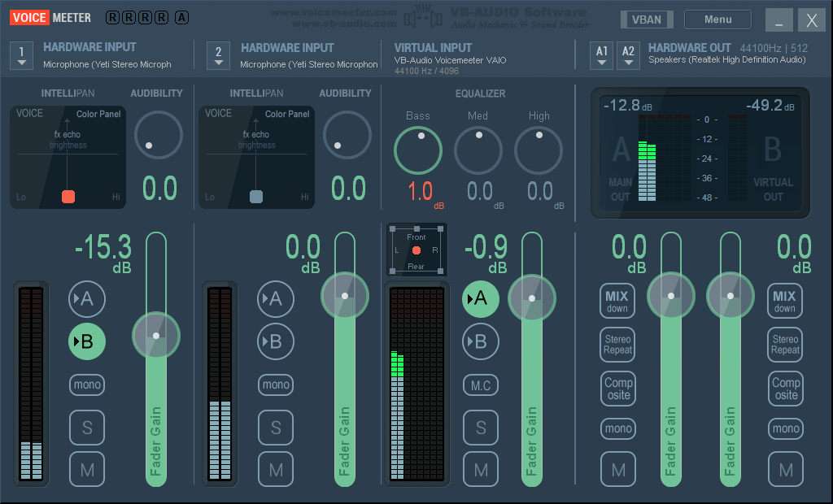This screenshot has width=833, height=504.
Task: Open the VBAN configuration
Action: point(647,20)
